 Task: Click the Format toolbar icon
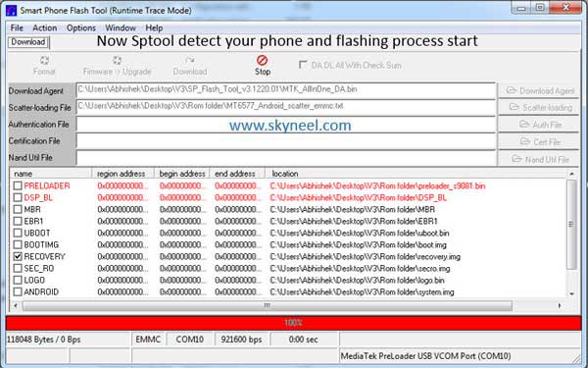(x=44, y=65)
